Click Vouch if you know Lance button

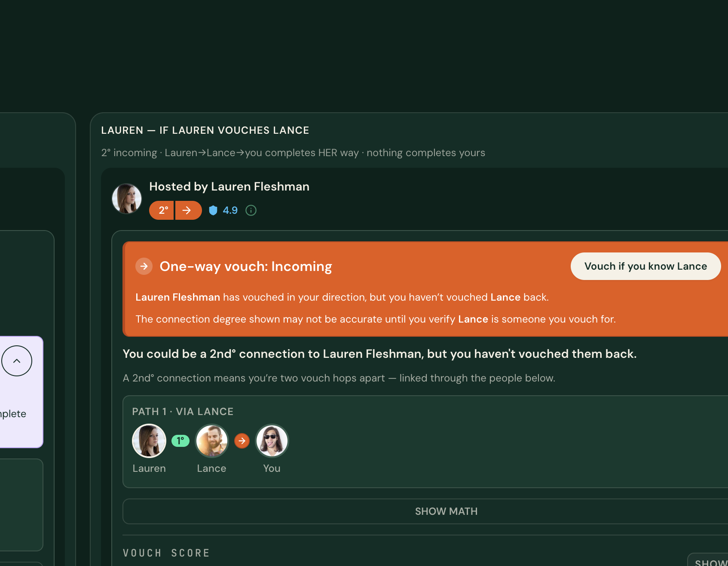point(645,266)
